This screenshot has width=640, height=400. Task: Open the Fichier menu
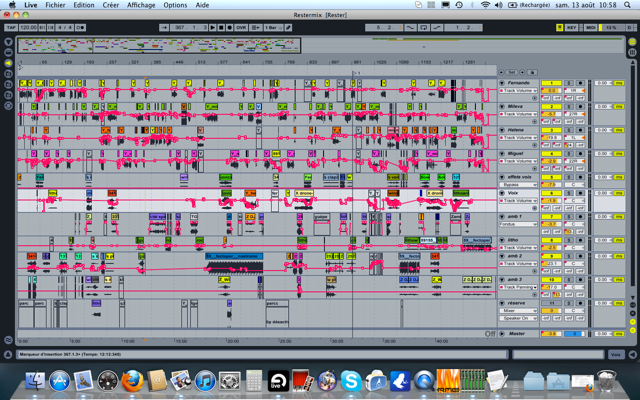pyautogui.click(x=55, y=5)
